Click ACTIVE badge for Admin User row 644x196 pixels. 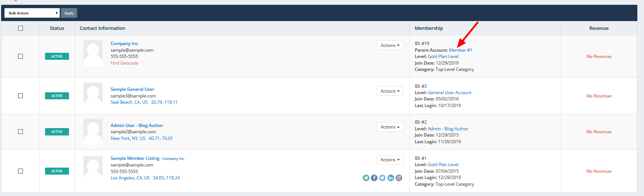[57, 132]
